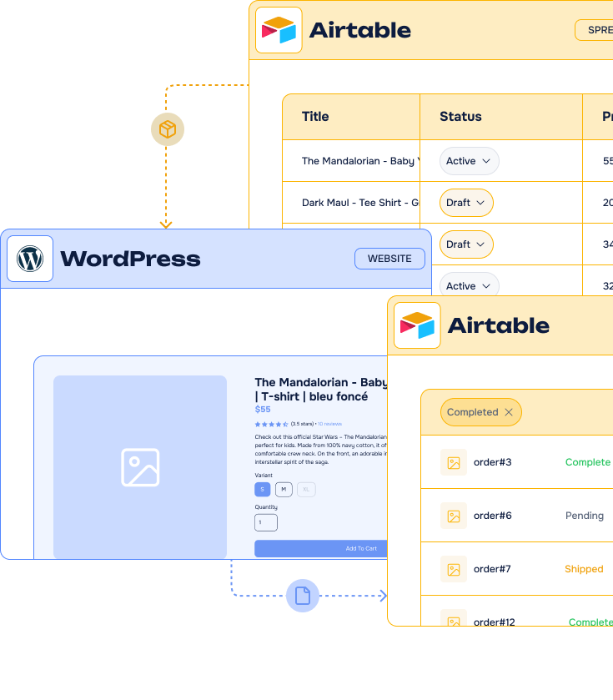The width and height of the screenshot is (613, 700).
Task: Click the blue document connector icon
Action: click(x=303, y=596)
